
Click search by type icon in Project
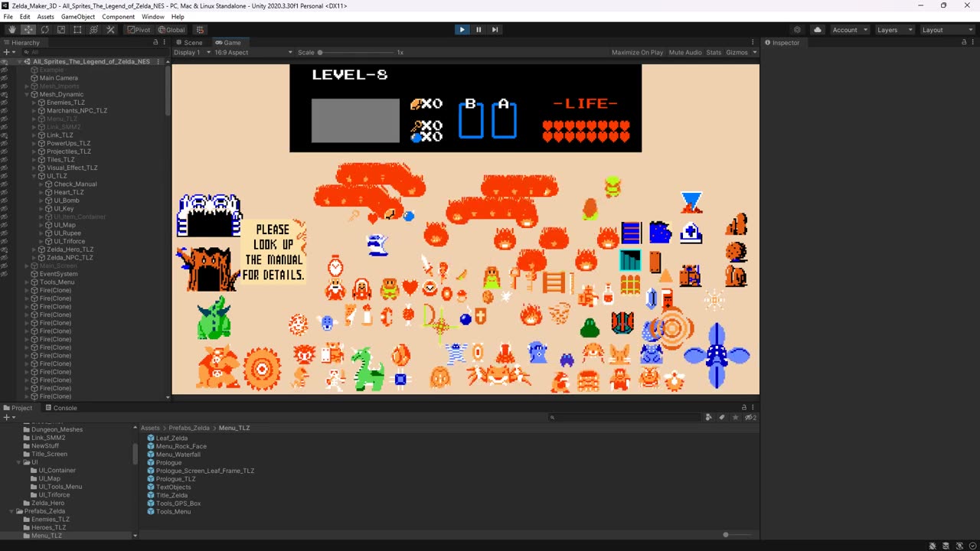709,417
